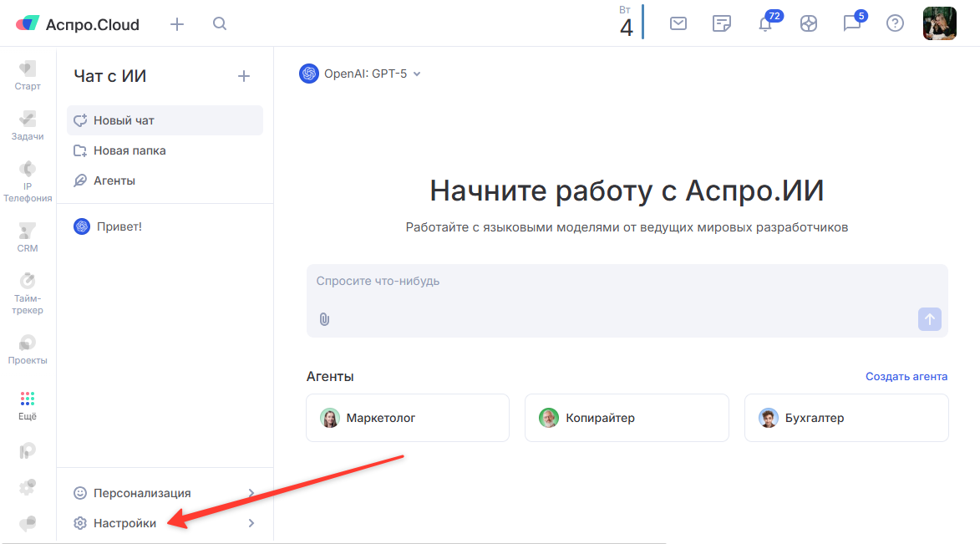Click the gears icon in left sidebar
This screenshot has height=544, width=980.
tap(27, 486)
